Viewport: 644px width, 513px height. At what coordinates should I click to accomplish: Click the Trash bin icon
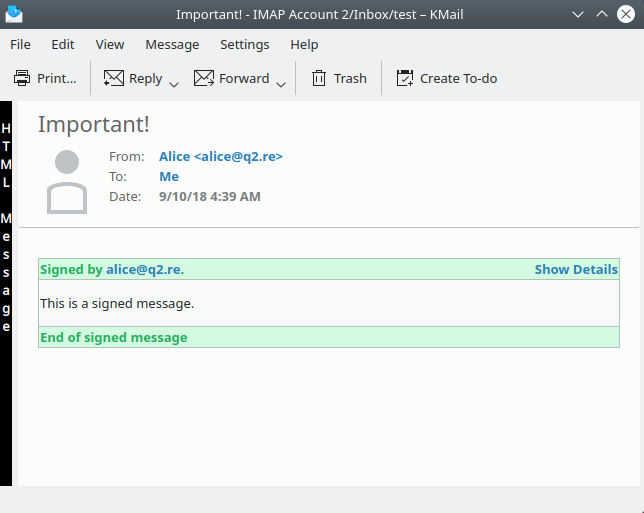(x=319, y=78)
